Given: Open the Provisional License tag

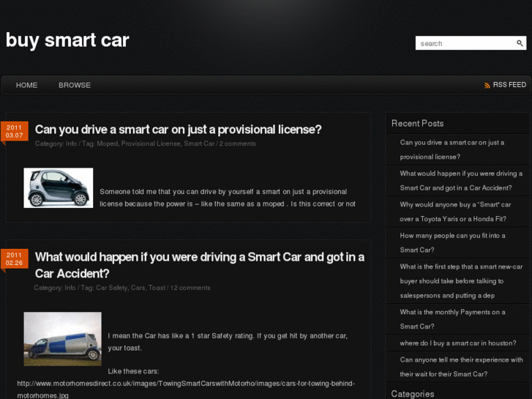Looking at the screenshot, I should point(151,143).
